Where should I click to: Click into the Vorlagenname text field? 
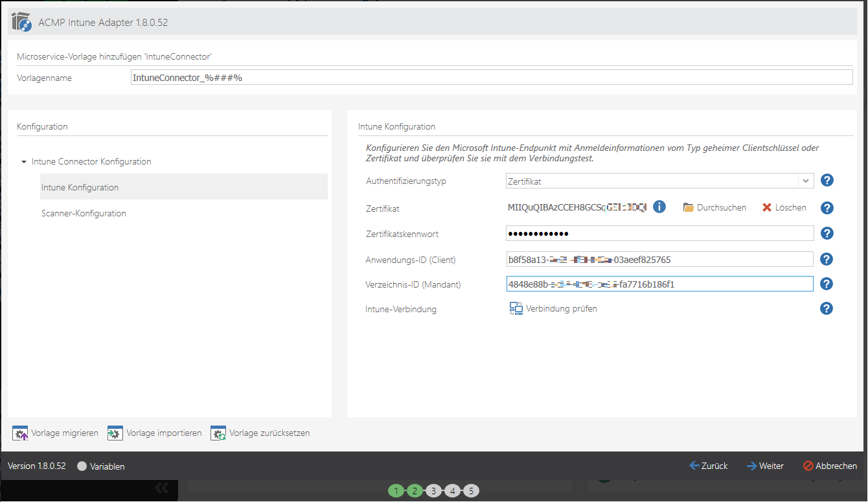491,78
